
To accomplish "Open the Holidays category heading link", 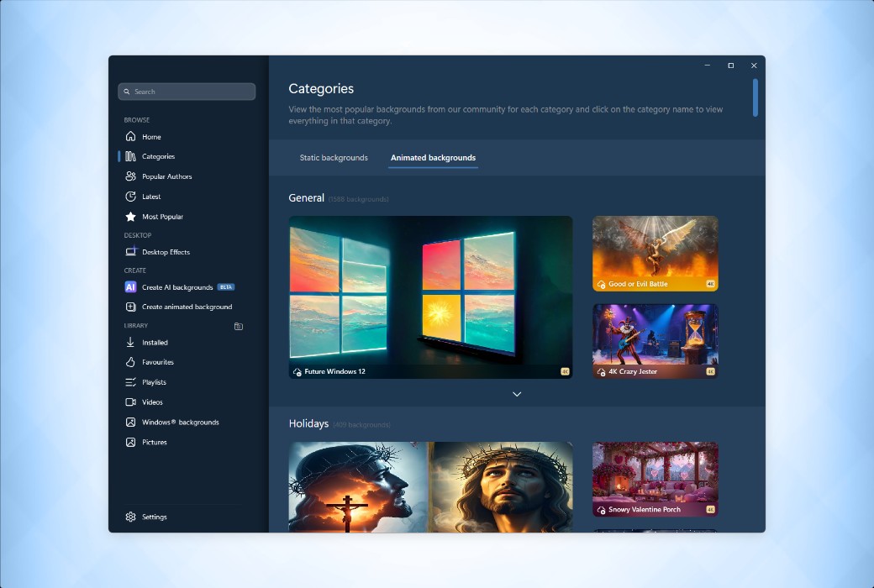I will [308, 423].
